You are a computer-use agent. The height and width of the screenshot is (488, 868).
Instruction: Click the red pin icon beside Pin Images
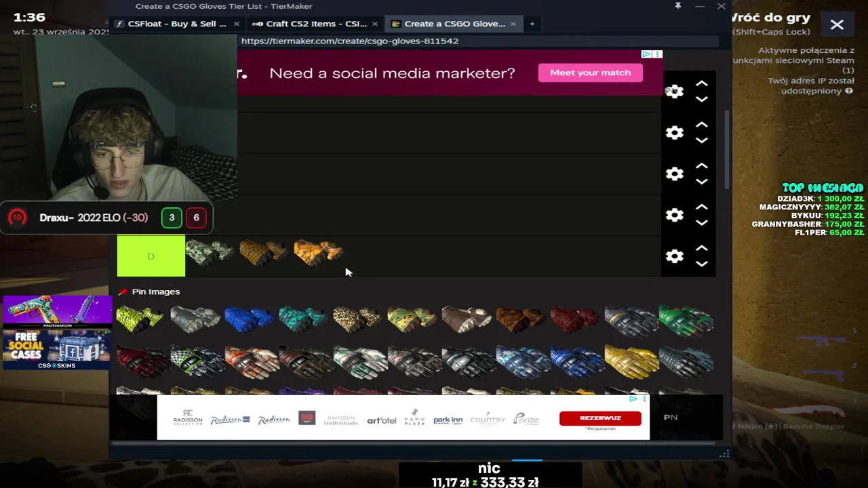[x=123, y=291]
